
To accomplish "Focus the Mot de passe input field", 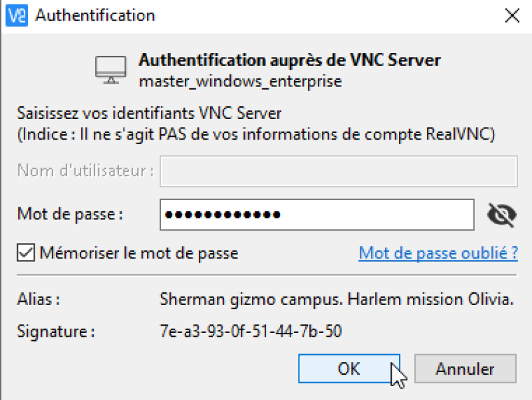I will (317, 215).
